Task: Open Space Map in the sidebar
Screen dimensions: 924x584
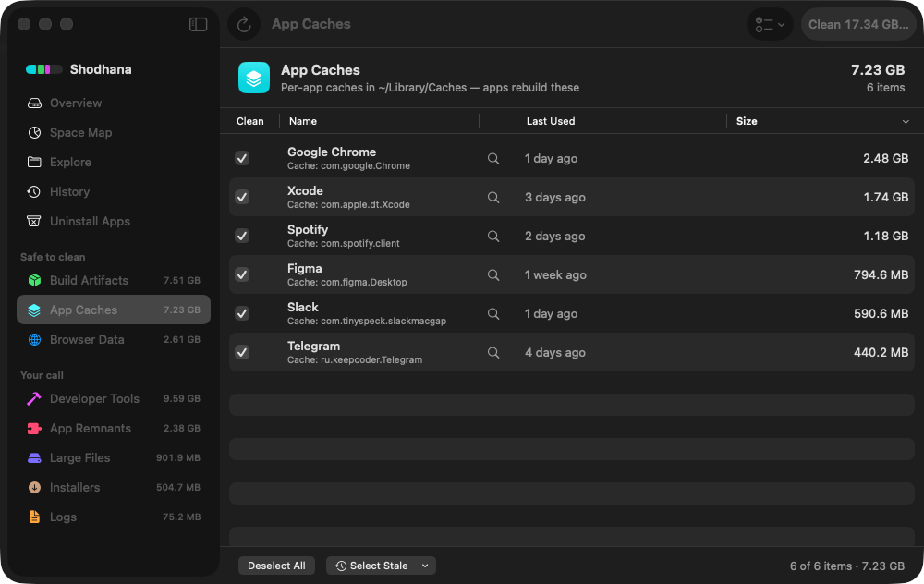Action: click(113, 132)
